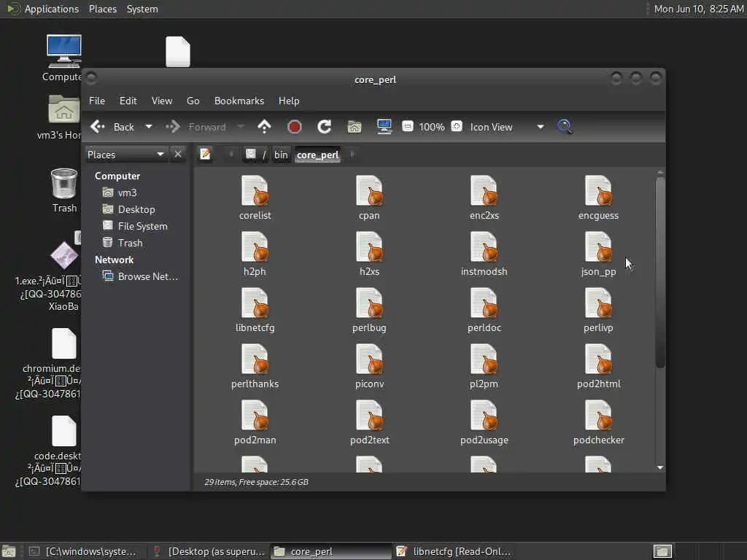
Task: Switch to the Desktop as superuser taskbar window
Action: (x=209, y=551)
